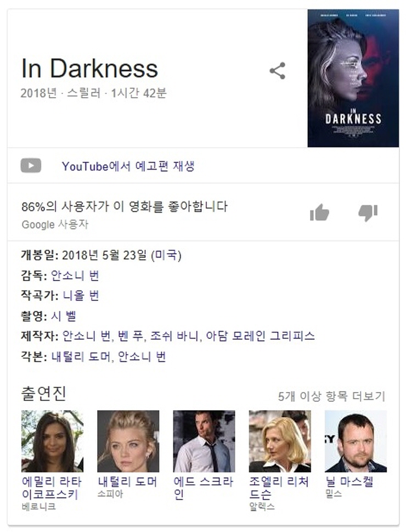Screen dimensions: 406x532
Task: Open producer link 조쉬 바니
Action: 174,336
